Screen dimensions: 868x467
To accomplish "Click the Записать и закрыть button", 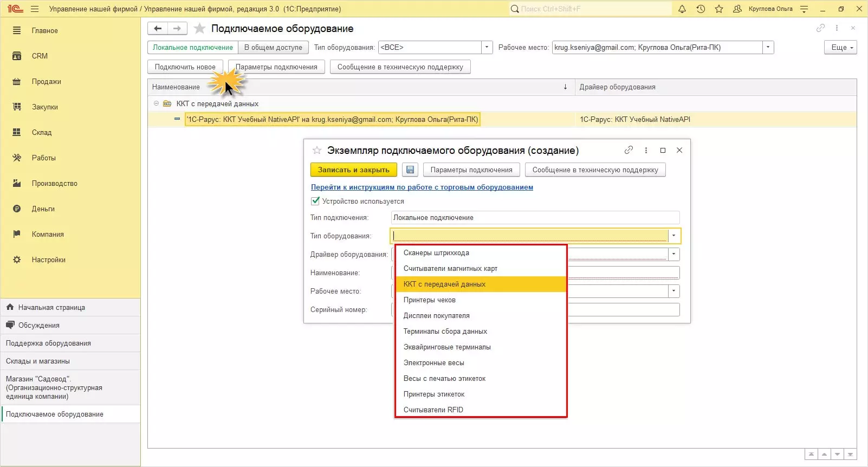I will [354, 170].
